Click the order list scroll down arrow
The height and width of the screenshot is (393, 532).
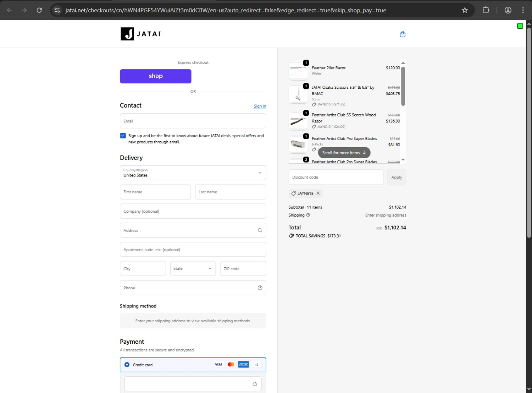click(x=403, y=160)
